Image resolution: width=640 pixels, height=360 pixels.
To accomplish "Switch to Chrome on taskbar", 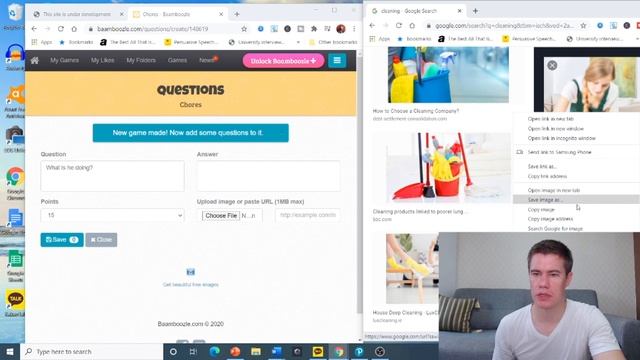I will [x=339, y=351].
